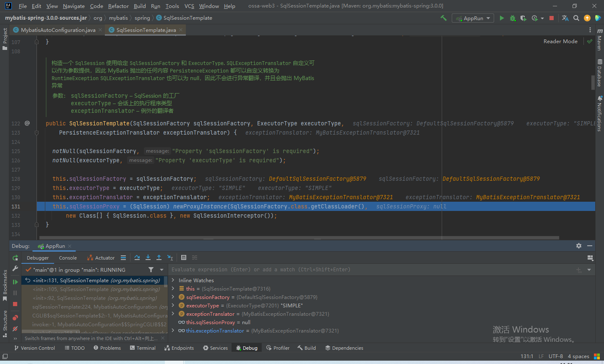
Task: Click Step Over in the debugger toolbar
Action: point(137,257)
